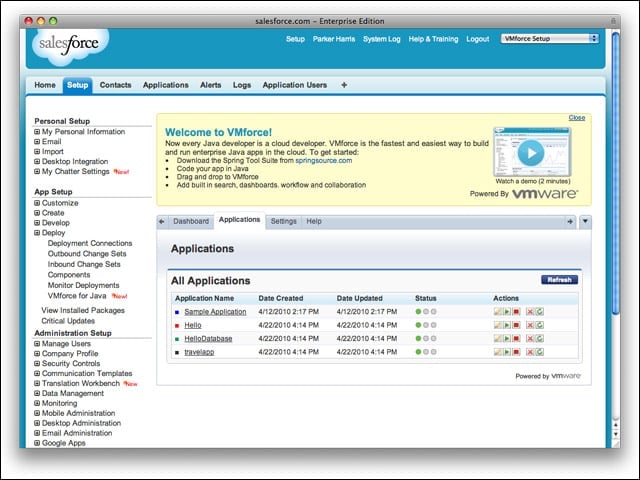The image size is (640, 480).
Task: Open the VMforce Setup app dropdown
Action: 550,38
